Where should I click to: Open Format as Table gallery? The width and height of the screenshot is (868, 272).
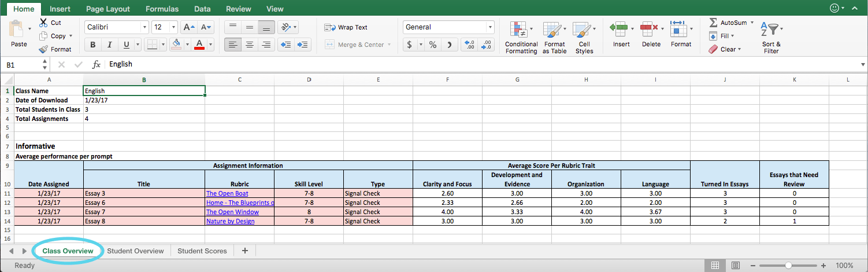tap(554, 38)
